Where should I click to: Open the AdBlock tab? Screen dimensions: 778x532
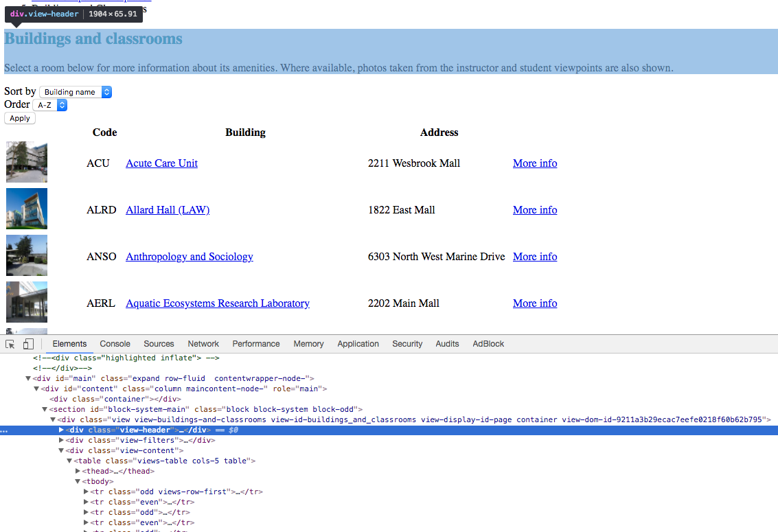coord(488,344)
